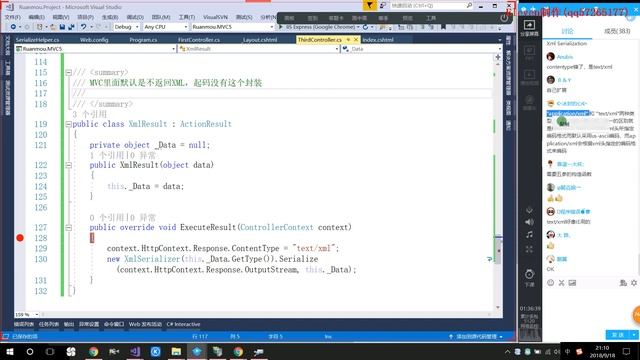Open the Tools (工具) menu
Viewport: 640px width, 360px height.
coord(187,17)
